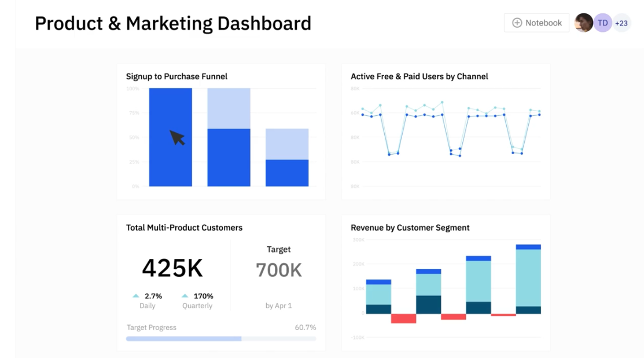The image size is (644, 358).
Task: Click the largest red negative revenue bar
Action: click(x=403, y=318)
